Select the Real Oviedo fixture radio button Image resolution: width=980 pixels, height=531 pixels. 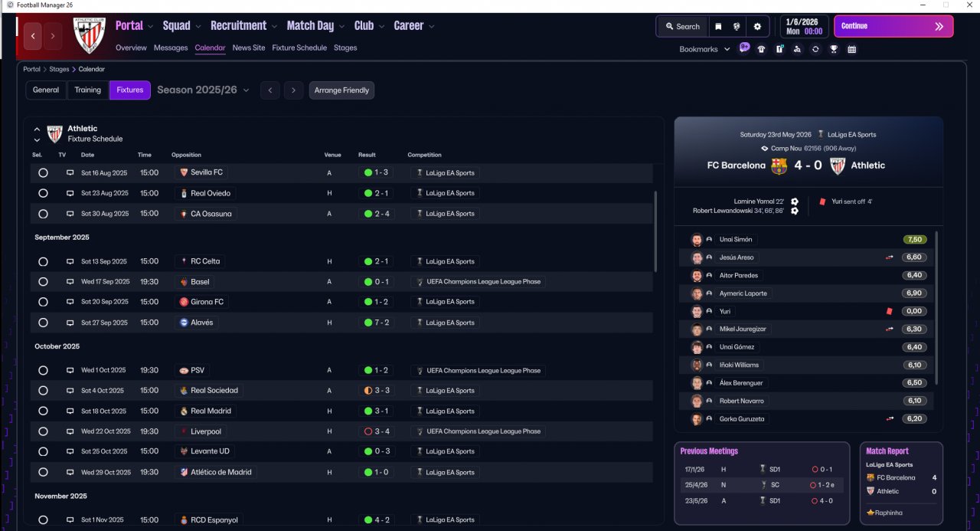[43, 194]
